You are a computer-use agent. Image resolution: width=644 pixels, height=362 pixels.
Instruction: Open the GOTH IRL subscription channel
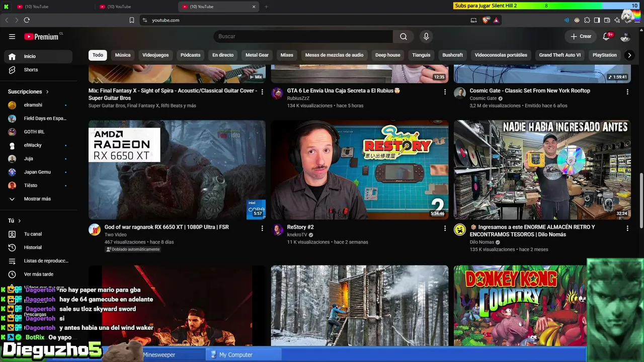click(x=38, y=132)
